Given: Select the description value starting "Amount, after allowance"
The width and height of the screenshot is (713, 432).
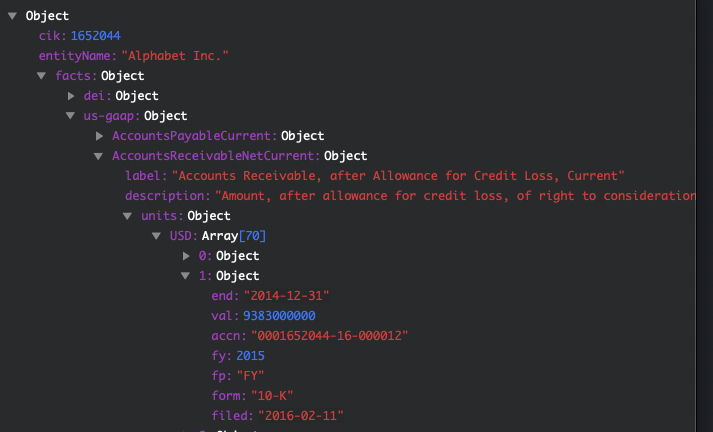Looking at the screenshot, I should tap(456, 196).
